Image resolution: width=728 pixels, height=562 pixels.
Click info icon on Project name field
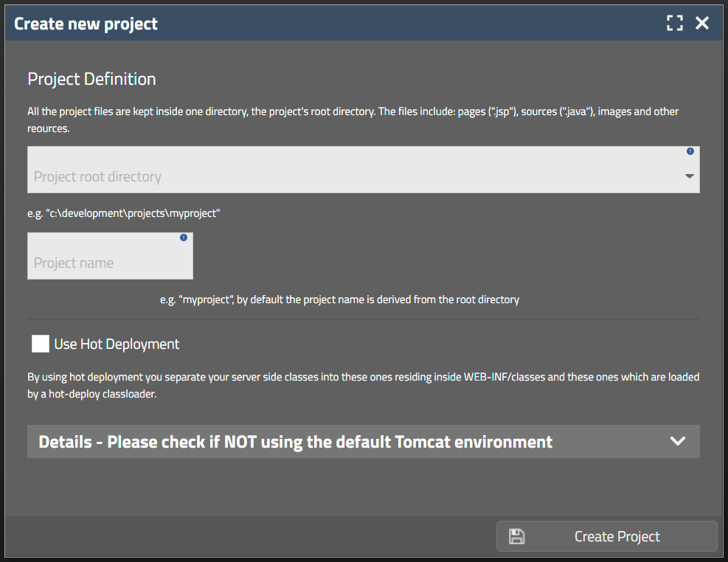[x=184, y=237]
